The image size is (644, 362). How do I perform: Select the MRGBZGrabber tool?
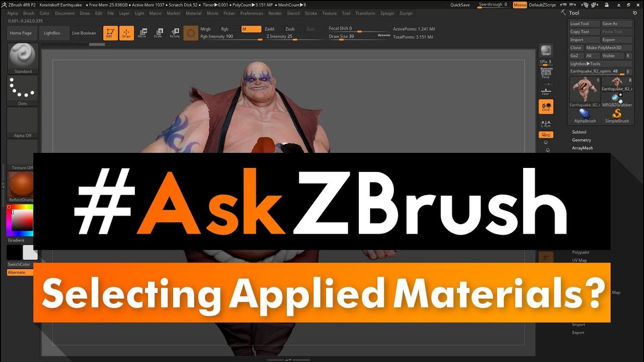click(x=617, y=100)
